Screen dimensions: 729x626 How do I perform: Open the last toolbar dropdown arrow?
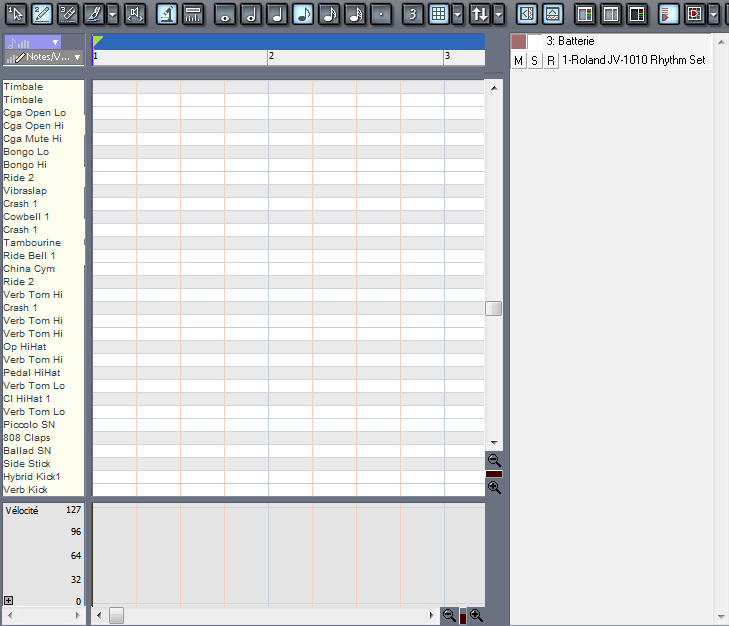point(713,14)
